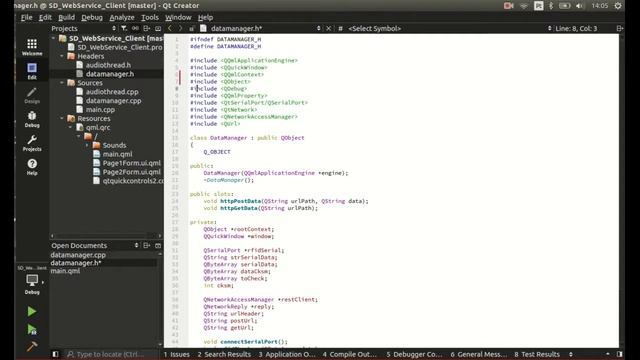Open the Debug menu

point(92,17)
